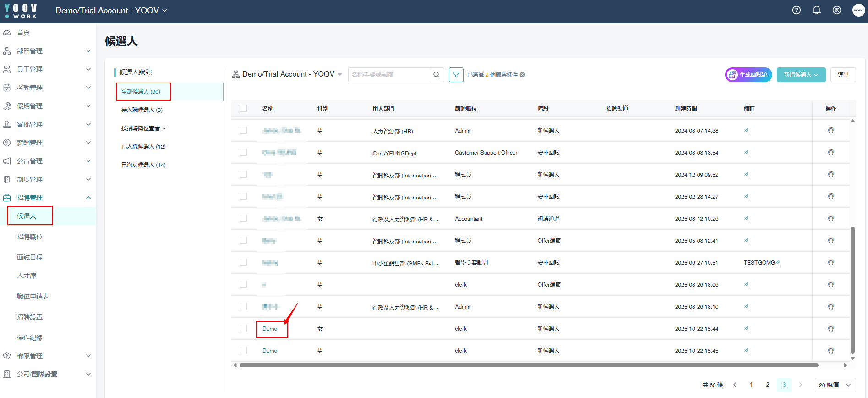Open the 20 條/頁 page size dropdown
Screen dimensions: 868x398
coord(835,385)
